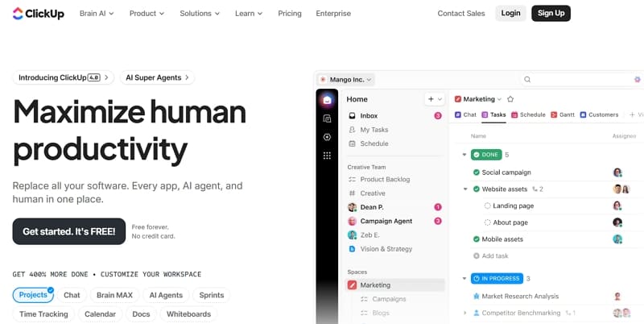Switch to the Schedule tab

[528, 114]
